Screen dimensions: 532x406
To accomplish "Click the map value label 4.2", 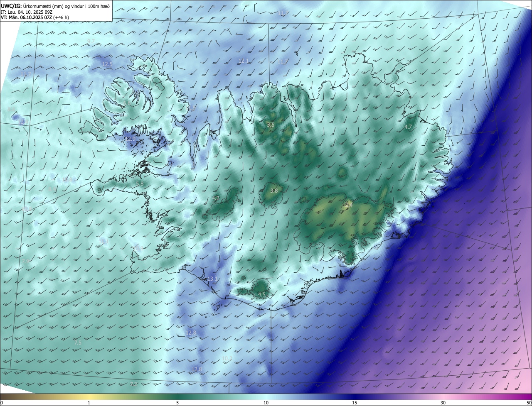I will (216, 198).
